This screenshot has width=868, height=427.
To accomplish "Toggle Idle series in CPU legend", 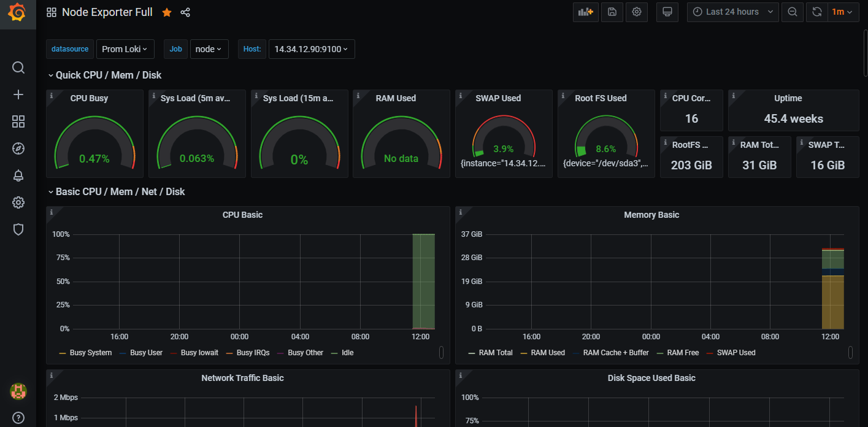I will 347,353.
